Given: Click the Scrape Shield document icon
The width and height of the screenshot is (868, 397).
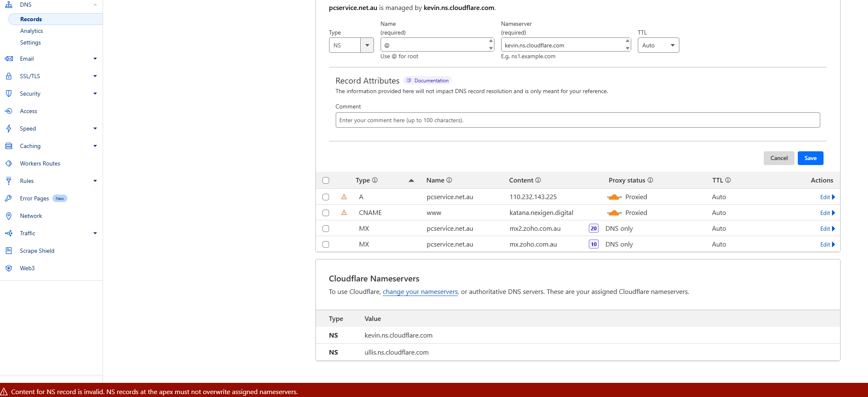Looking at the screenshot, I should click(x=9, y=251).
